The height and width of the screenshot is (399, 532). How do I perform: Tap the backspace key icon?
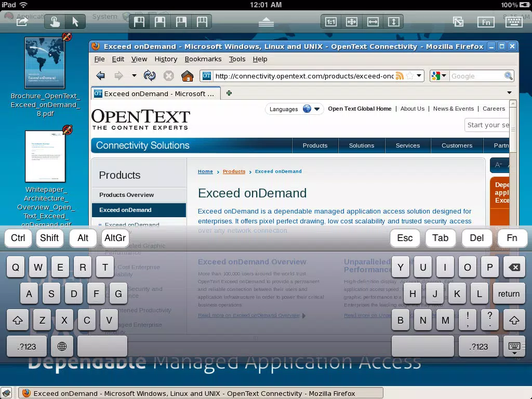click(x=514, y=268)
